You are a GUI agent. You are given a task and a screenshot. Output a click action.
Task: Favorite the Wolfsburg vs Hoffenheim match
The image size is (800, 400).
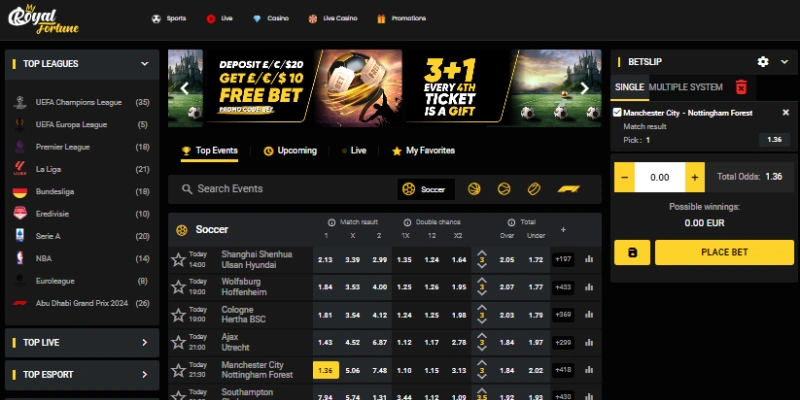tap(178, 287)
